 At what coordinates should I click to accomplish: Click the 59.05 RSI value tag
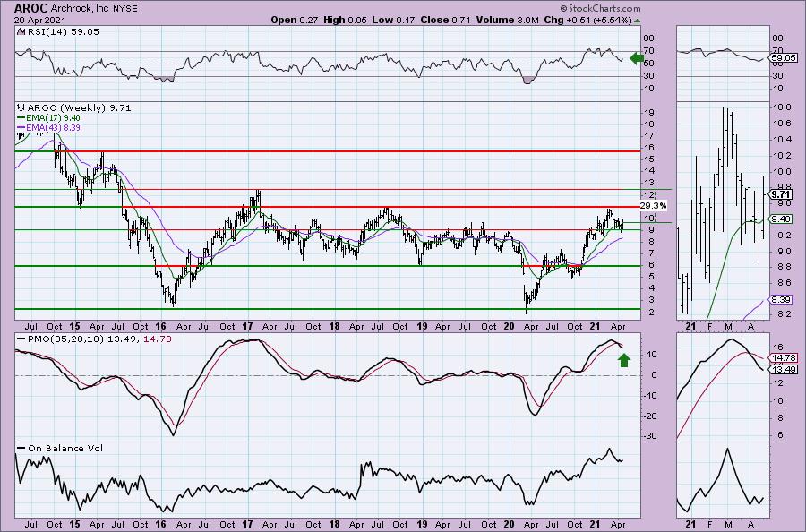[x=785, y=58]
